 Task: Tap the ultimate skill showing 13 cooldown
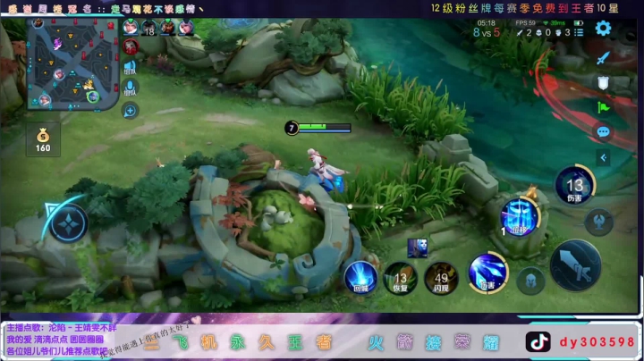574,187
